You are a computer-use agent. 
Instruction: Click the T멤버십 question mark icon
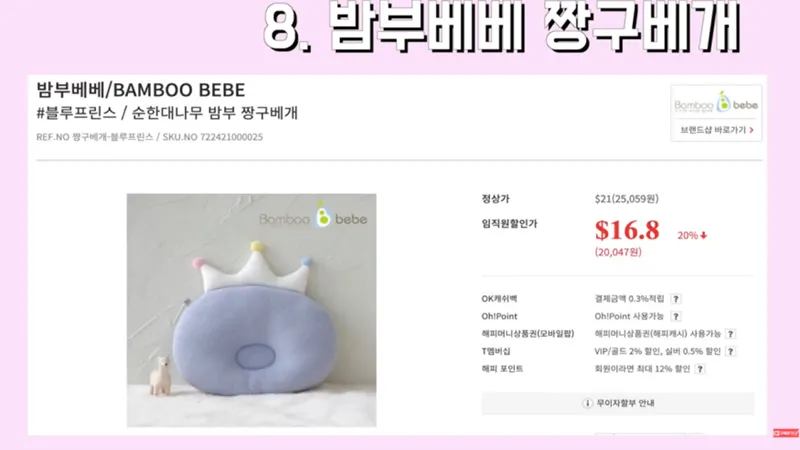730,351
